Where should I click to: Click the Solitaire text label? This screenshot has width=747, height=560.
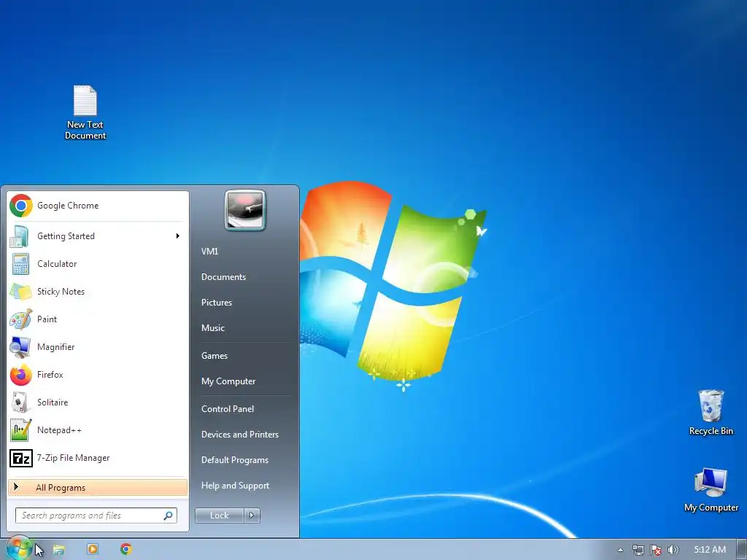(53, 402)
